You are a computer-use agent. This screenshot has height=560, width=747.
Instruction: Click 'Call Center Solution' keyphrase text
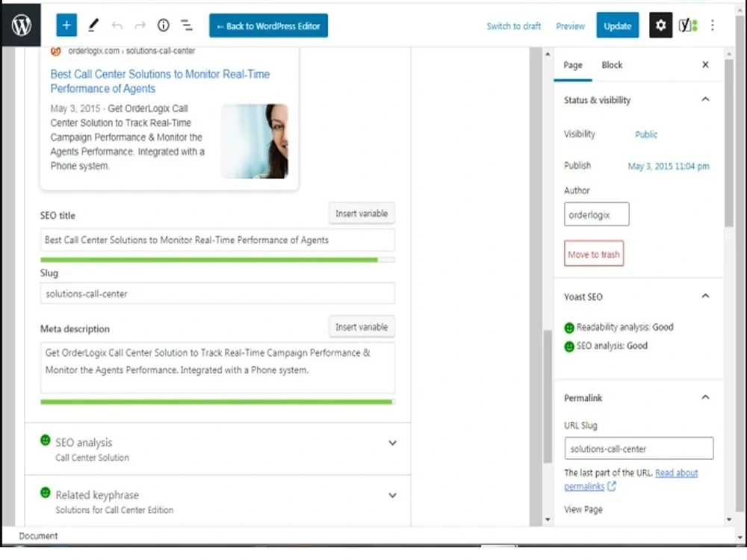(x=92, y=458)
